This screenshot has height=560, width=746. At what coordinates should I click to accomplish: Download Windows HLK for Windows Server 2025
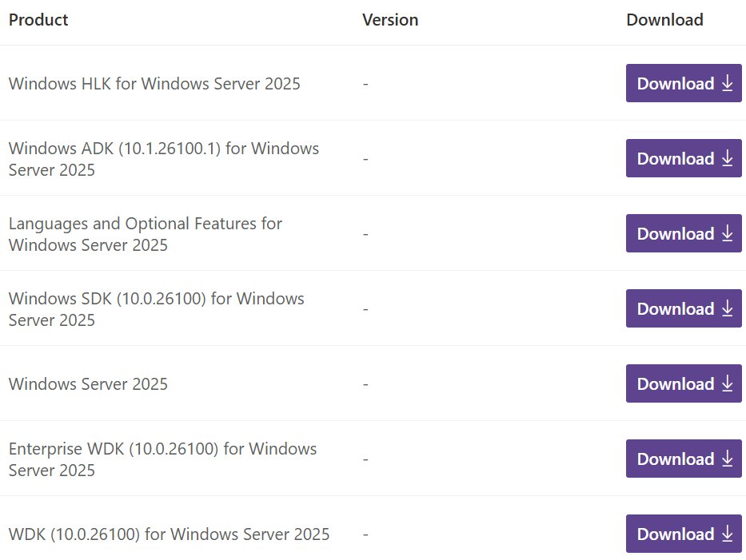click(684, 83)
